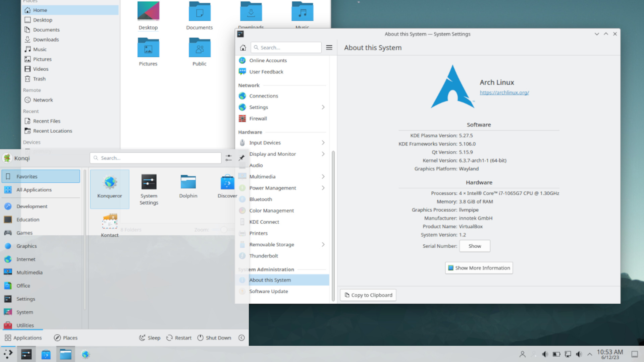This screenshot has width=644, height=362.
Task: Expand Input Devices submenu
Action: [323, 143]
